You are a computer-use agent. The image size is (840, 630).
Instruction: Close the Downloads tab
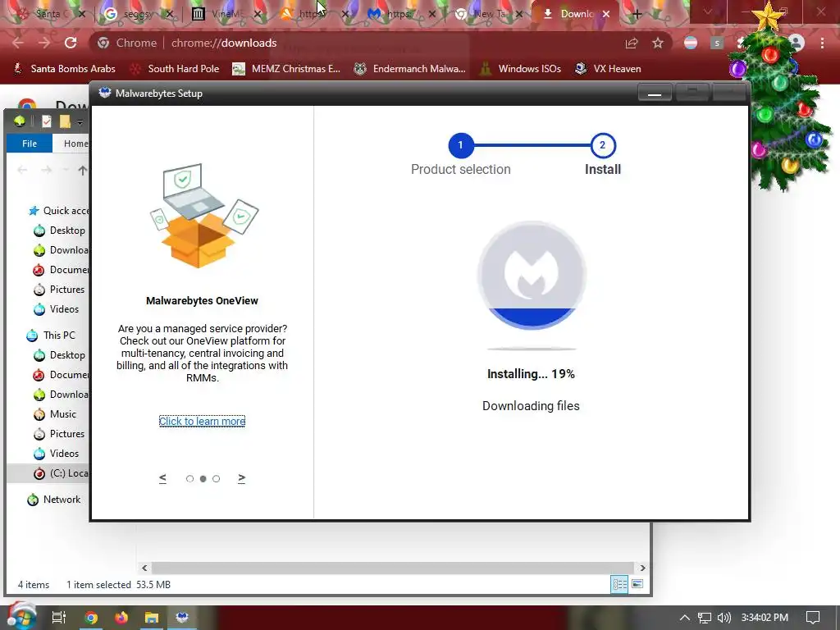[606, 14]
